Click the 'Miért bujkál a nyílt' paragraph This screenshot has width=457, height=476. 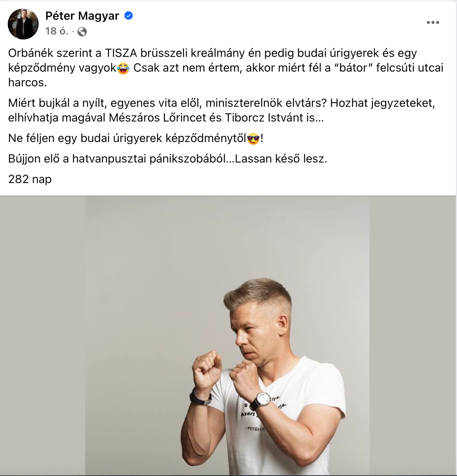[222, 110]
